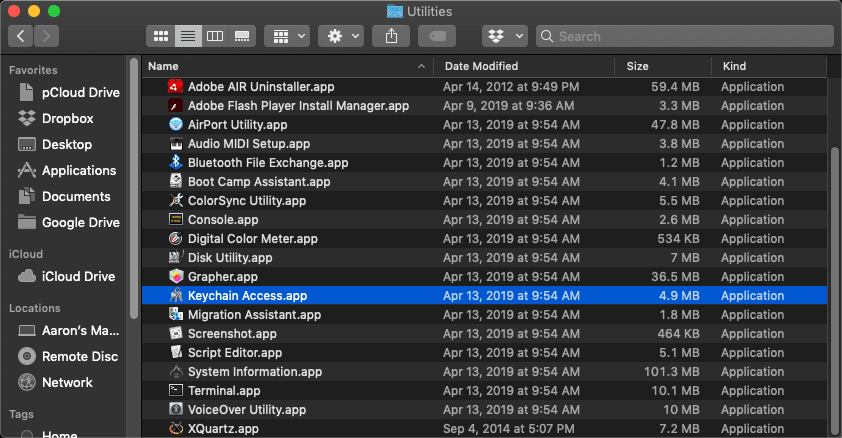The image size is (842, 438).
Task: Open iCloud Drive in the sidebar
Action: point(78,276)
